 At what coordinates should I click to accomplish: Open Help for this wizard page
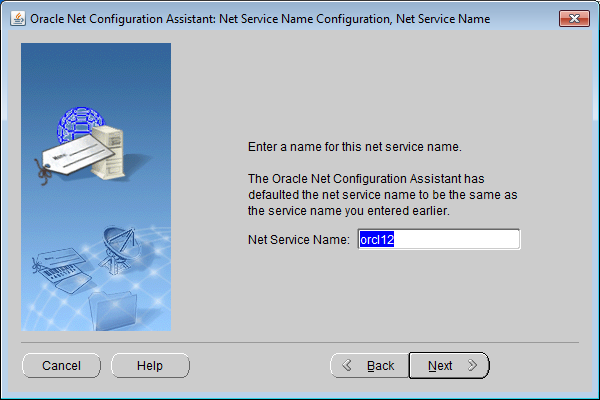tap(150, 366)
